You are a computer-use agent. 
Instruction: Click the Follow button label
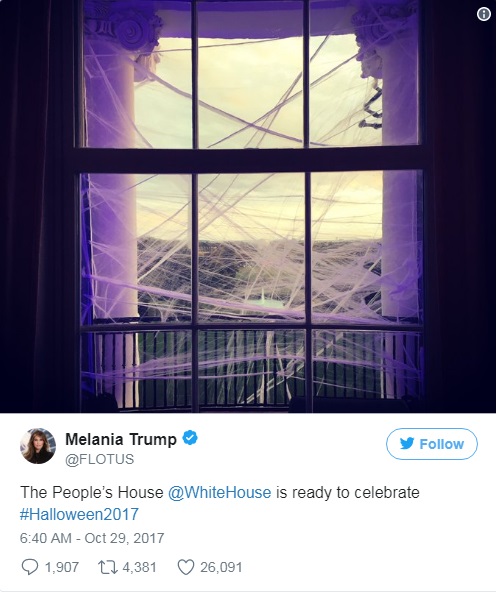pyautogui.click(x=441, y=444)
